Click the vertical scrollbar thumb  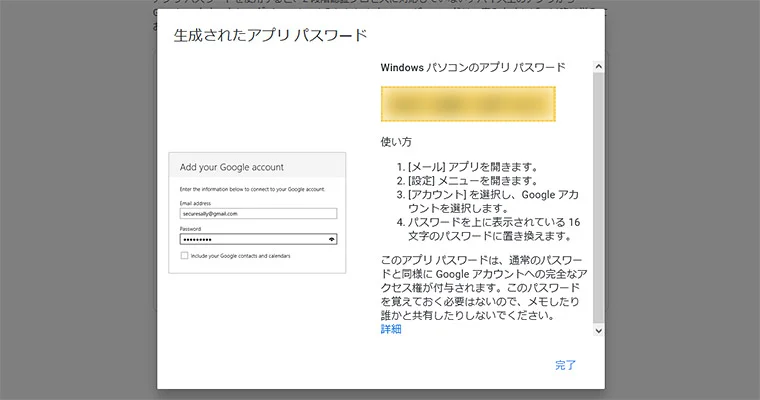click(x=599, y=198)
